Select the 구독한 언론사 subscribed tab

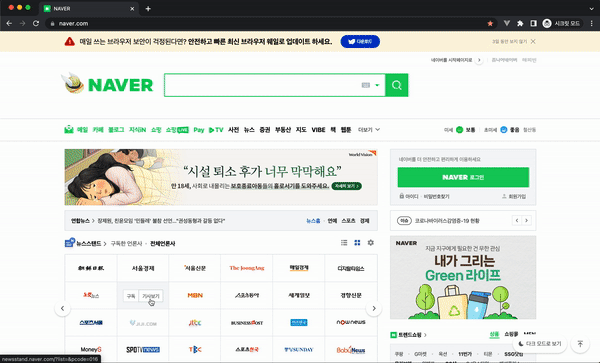(x=126, y=243)
